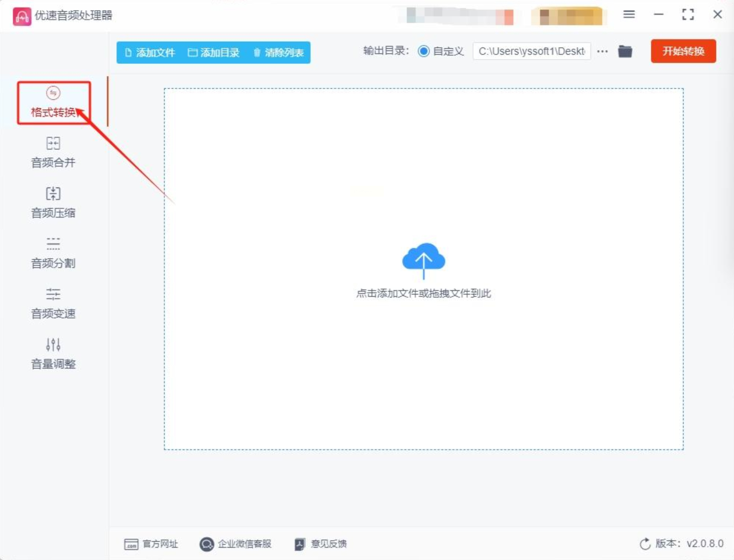The image size is (734, 560).
Task: Open the 音频压缩 audio compress tool
Action: (53, 202)
